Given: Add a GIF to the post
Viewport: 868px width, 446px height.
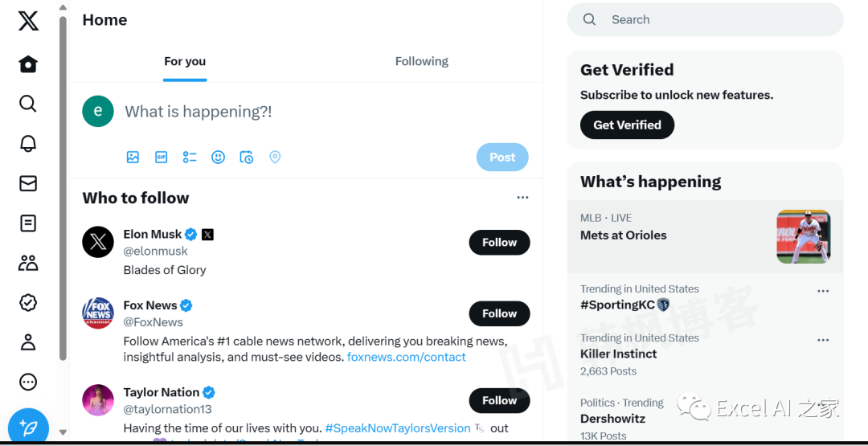Looking at the screenshot, I should 161,158.
